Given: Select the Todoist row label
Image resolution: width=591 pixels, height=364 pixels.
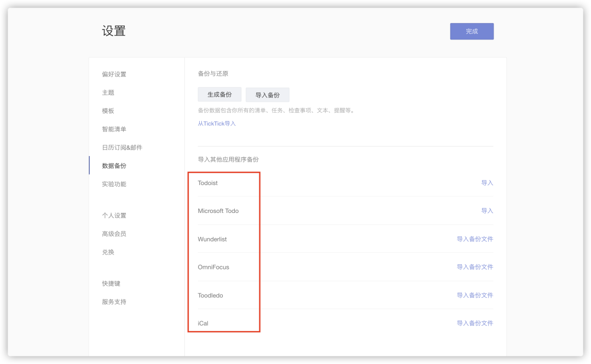Looking at the screenshot, I should 208,183.
